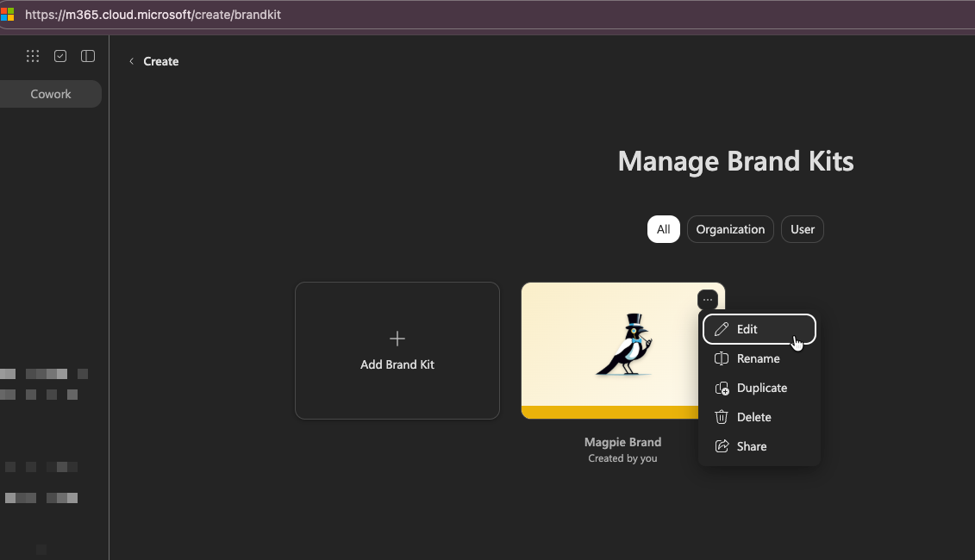Filter by User brand kits

tap(802, 229)
